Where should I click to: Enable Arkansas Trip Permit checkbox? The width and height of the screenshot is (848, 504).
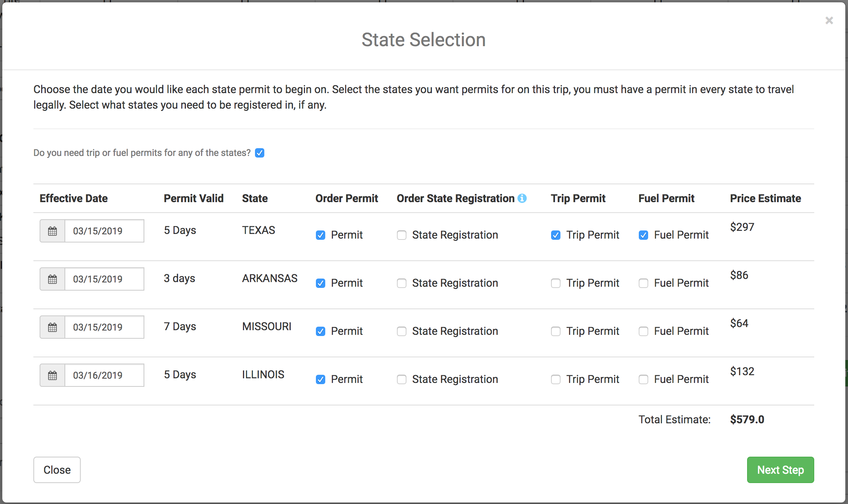pyautogui.click(x=555, y=282)
